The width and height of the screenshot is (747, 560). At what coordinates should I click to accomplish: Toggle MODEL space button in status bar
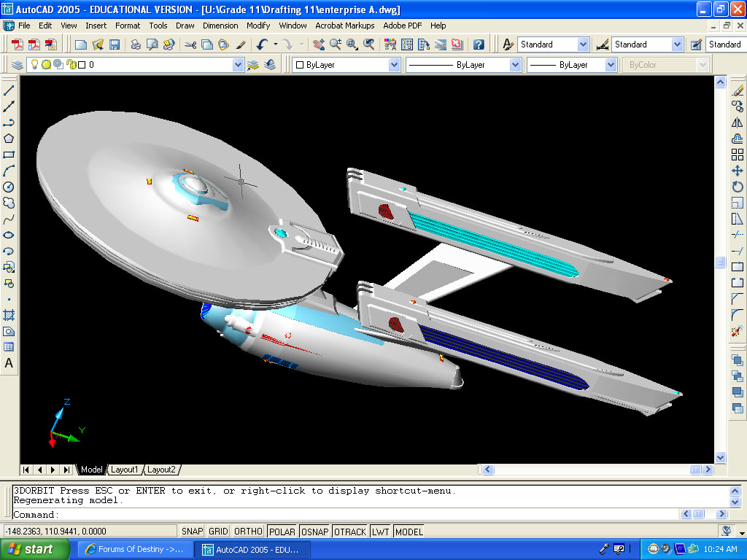[x=409, y=532]
